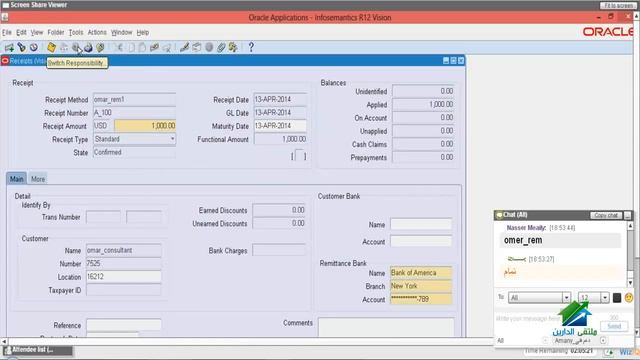Click the chat message input box
Viewport: 640px width, 360px height.
coord(547,319)
